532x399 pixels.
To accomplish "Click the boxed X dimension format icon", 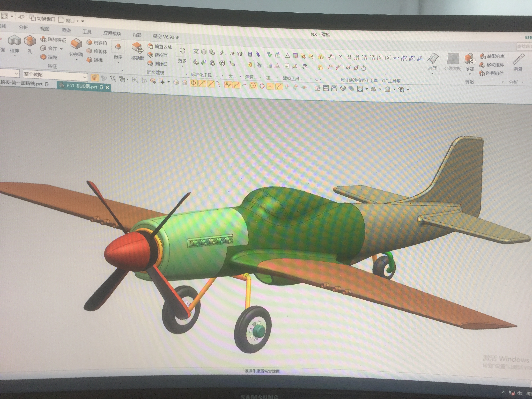I will 380,58.
